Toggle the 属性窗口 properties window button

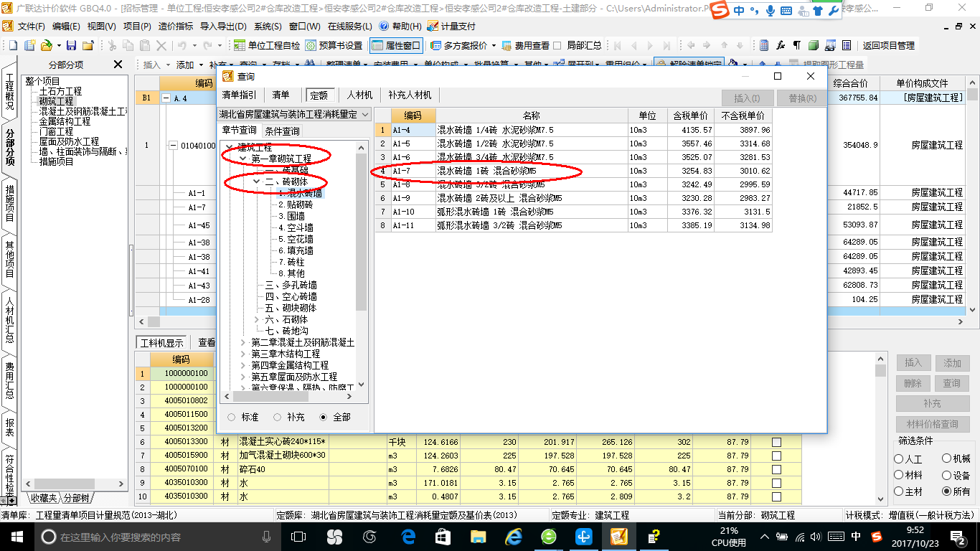tap(396, 45)
